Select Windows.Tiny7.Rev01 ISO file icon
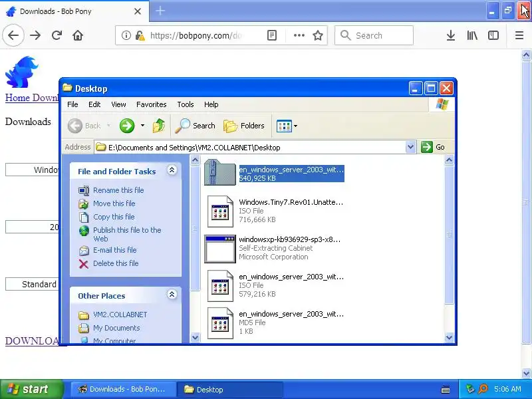Screen dimensions: 532x399 [x=220, y=211]
